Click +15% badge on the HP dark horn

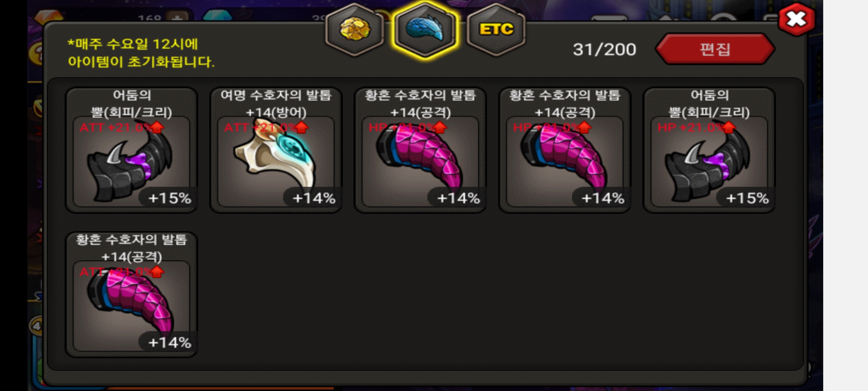[x=747, y=198]
